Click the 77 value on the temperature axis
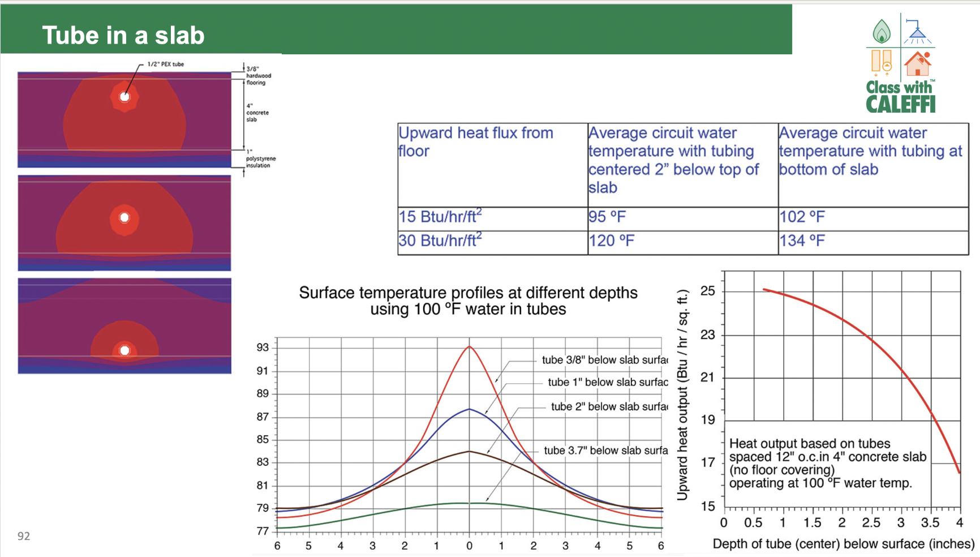 (263, 532)
